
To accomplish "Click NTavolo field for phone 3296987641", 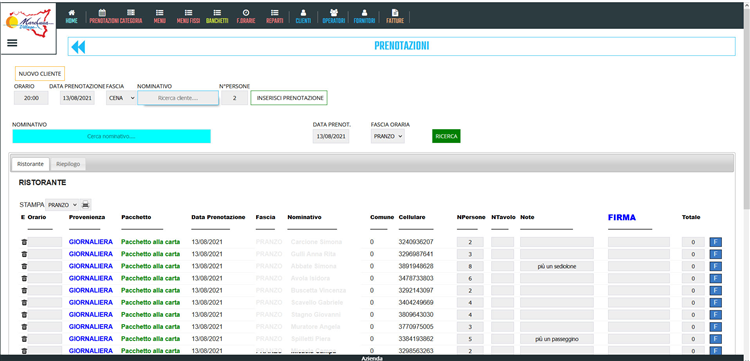I will (502, 254).
